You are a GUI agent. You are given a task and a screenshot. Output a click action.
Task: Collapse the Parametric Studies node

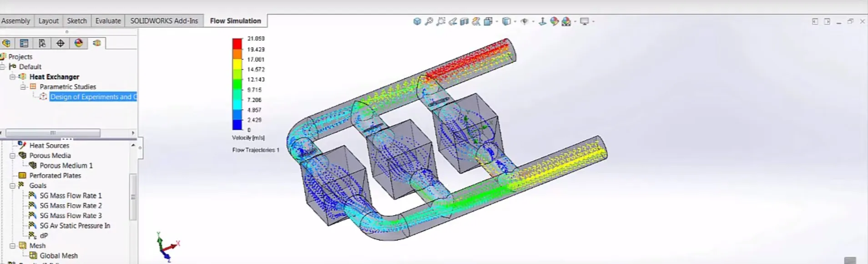[22, 87]
